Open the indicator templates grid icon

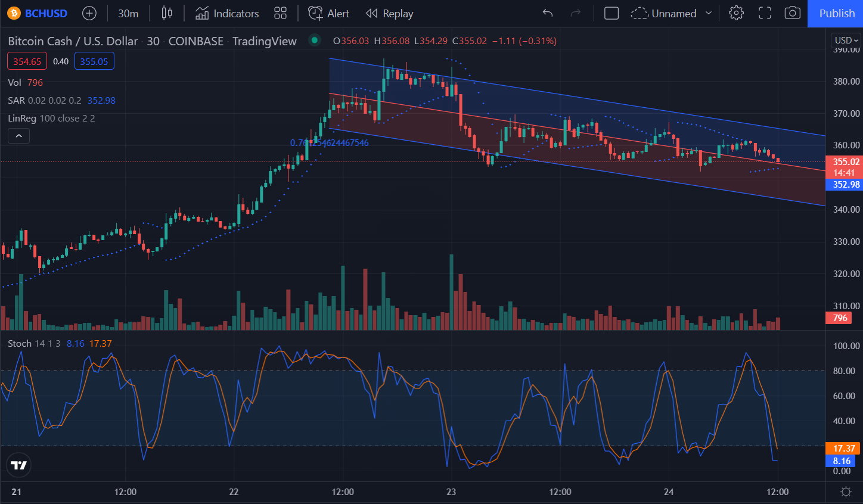click(x=280, y=13)
